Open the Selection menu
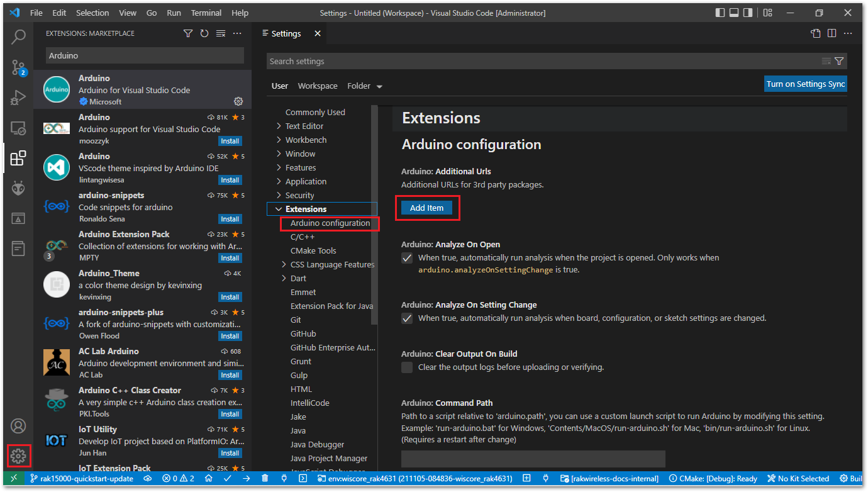Viewport: 868px width, 492px height. [92, 13]
